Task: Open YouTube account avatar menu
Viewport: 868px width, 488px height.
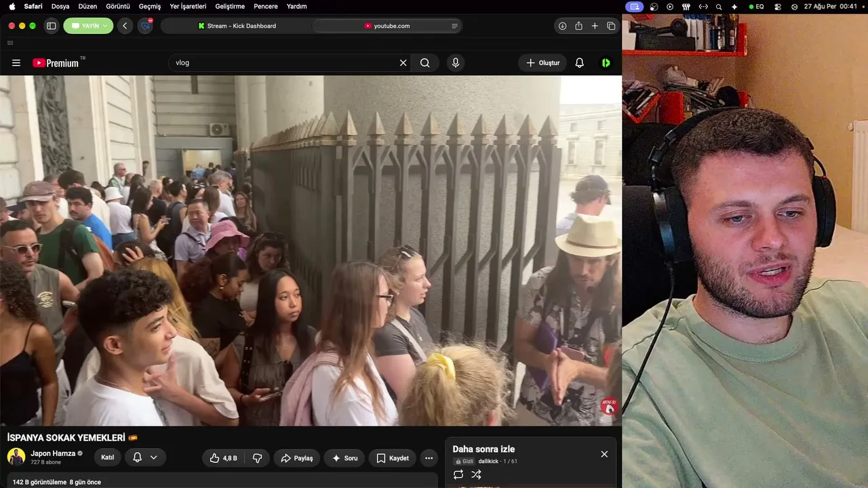Action: [x=606, y=63]
